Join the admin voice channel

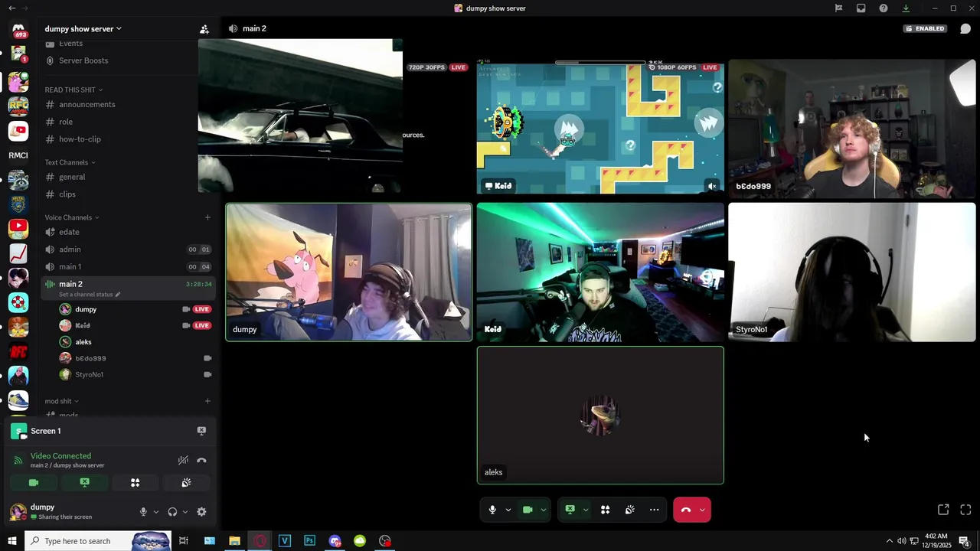tap(127, 249)
